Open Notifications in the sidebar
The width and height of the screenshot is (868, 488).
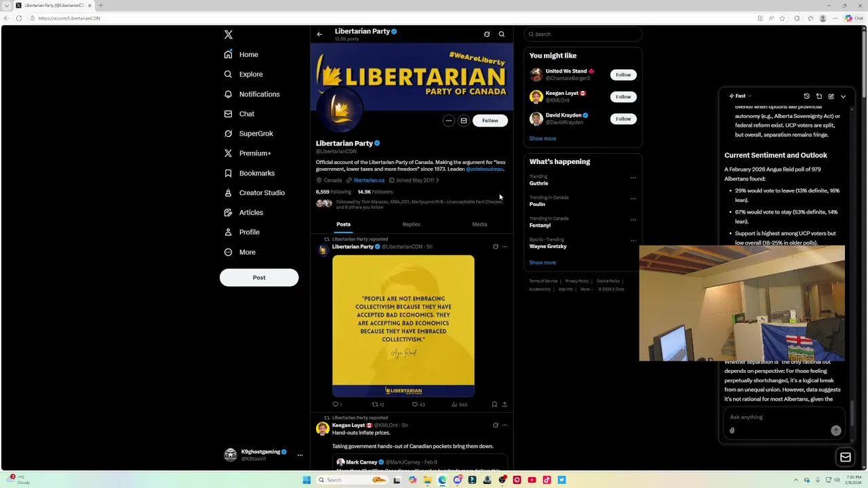(252, 94)
